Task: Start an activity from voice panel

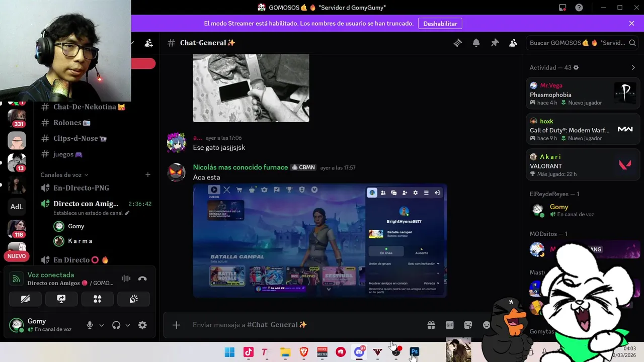Action: 98,299
